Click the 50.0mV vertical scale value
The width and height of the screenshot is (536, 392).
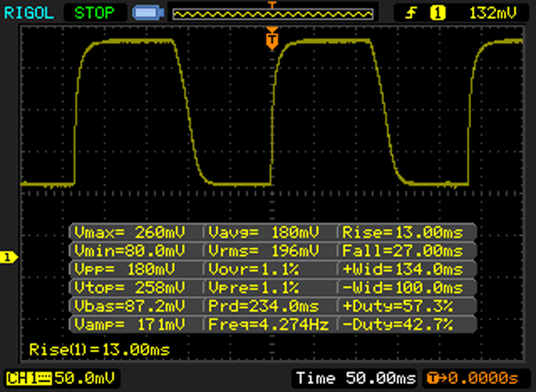(85, 379)
